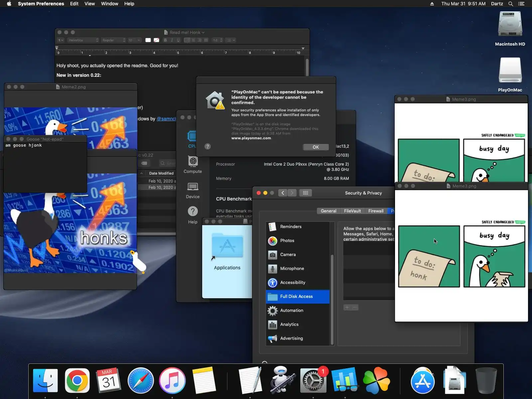Click the remove (–) button under app list
The width and height of the screenshot is (532, 399).
point(355,308)
